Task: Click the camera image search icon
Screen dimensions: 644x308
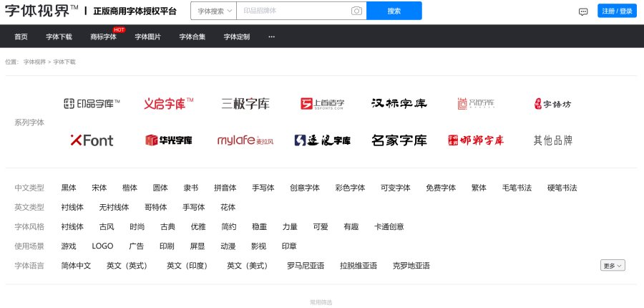Action: point(356,11)
